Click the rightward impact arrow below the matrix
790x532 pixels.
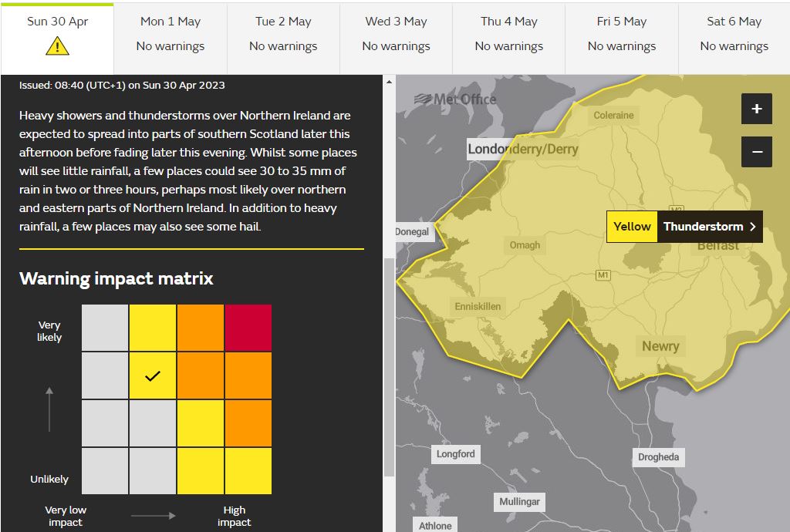click(x=151, y=515)
